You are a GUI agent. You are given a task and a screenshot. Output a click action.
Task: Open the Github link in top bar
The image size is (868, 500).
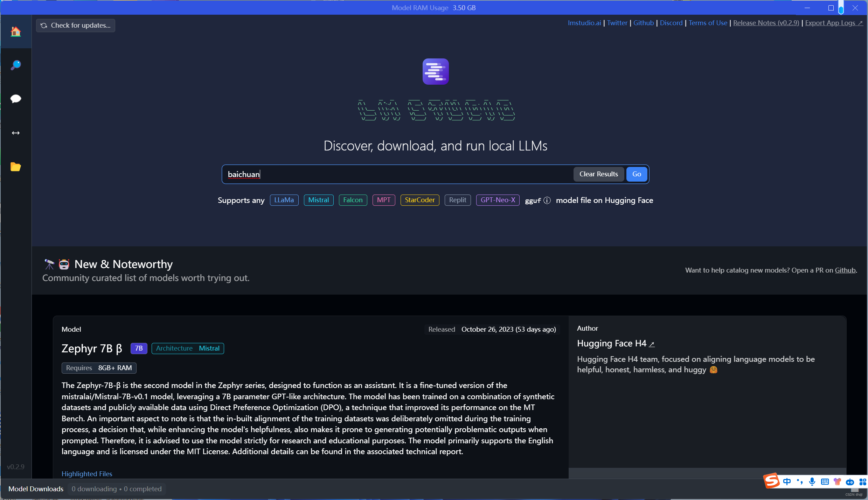coord(644,23)
